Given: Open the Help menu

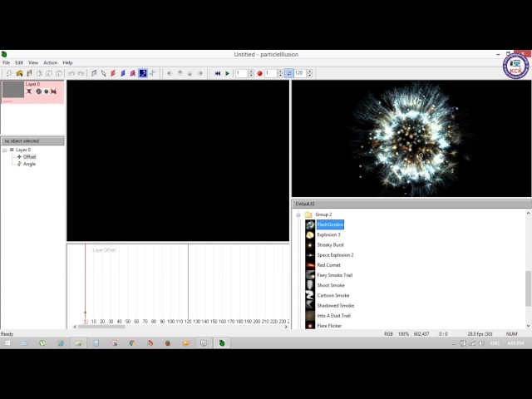Looking at the screenshot, I should (67, 62).
